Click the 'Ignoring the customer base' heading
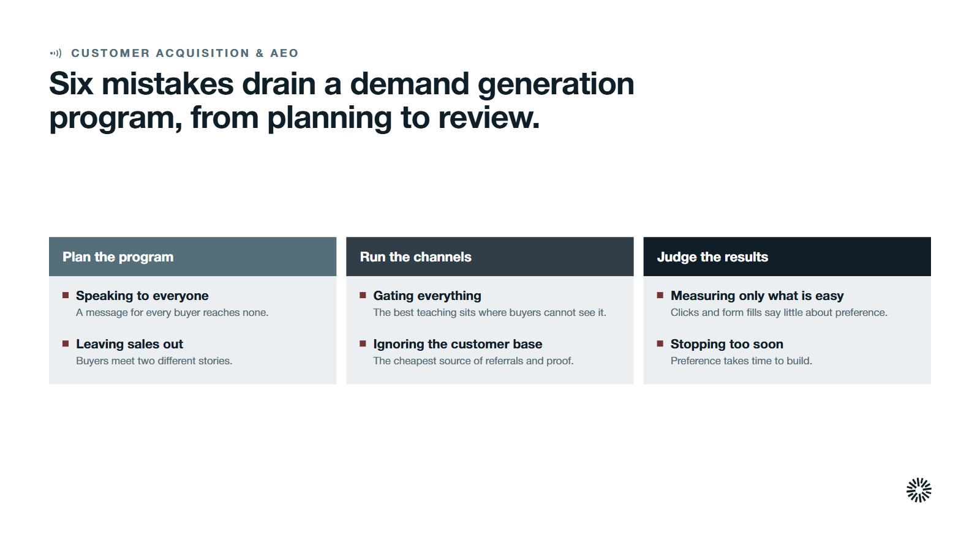 [458, 344]
